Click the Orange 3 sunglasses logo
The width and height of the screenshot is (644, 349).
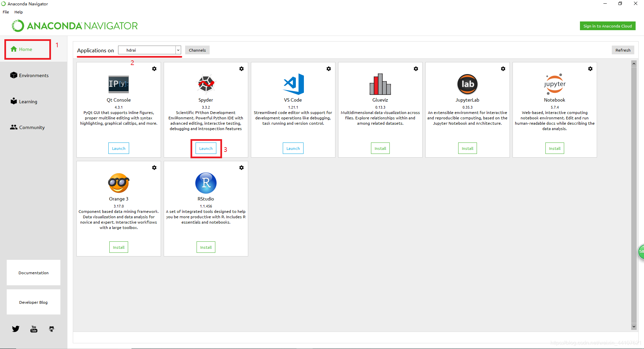click(119, 183)
